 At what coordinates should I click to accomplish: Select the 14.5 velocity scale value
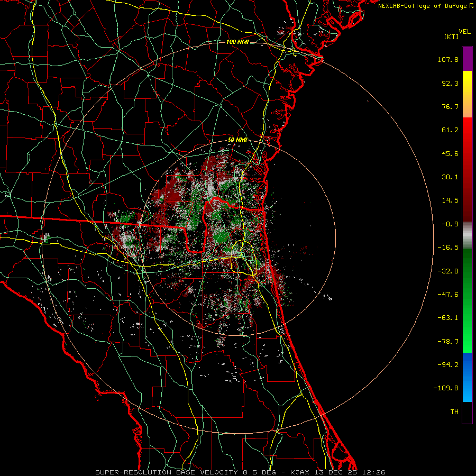450,200
